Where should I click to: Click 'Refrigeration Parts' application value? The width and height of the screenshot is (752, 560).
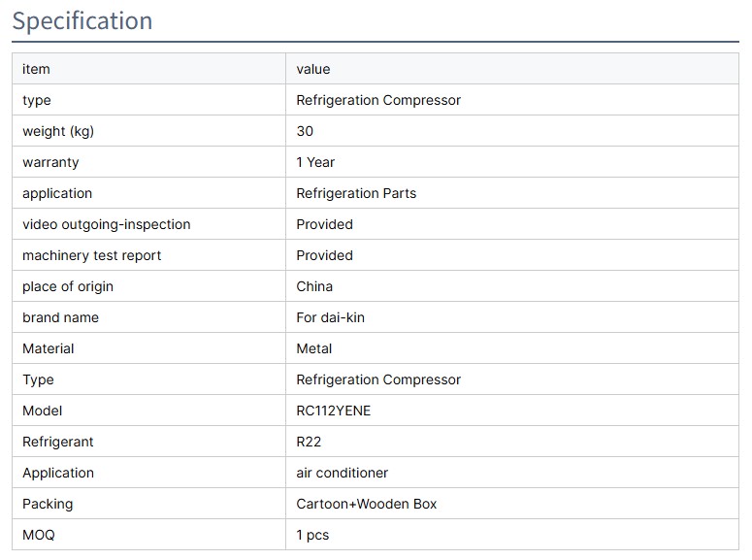tap(356, 193)
